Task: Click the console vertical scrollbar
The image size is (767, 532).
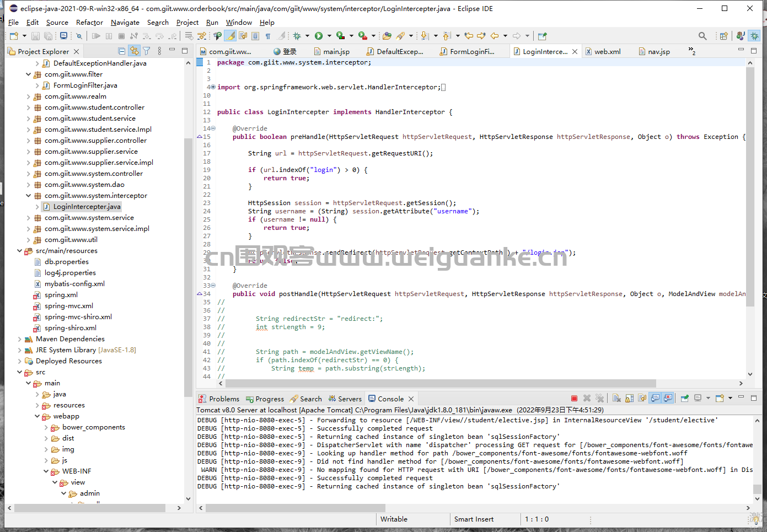Action: click(757, 490)
